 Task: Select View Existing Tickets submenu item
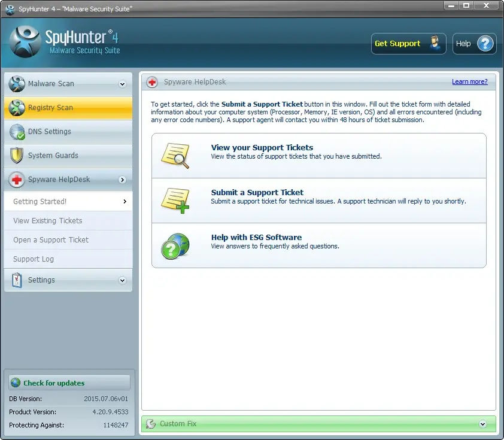click(x=68, y=221)
